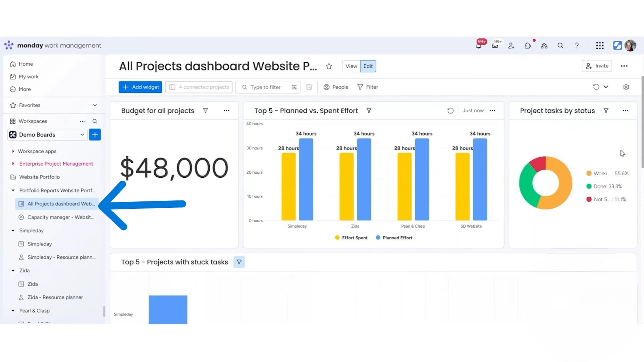The height and width of the screenshot is (362, 644).
Task: Filter the Budget for all projects widget
Action: tap(206, 111)
